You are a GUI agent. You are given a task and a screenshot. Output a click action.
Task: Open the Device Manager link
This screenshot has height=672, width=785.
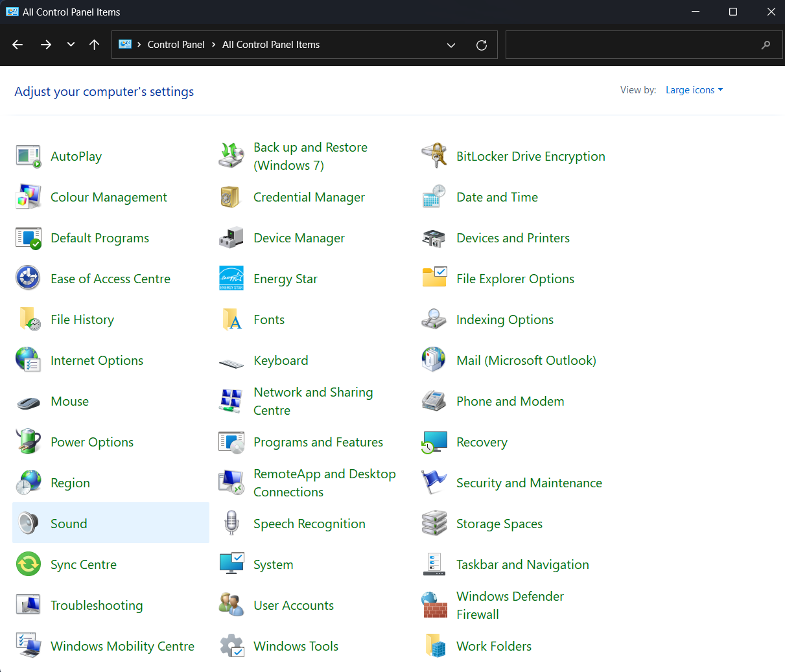point(299,238)
